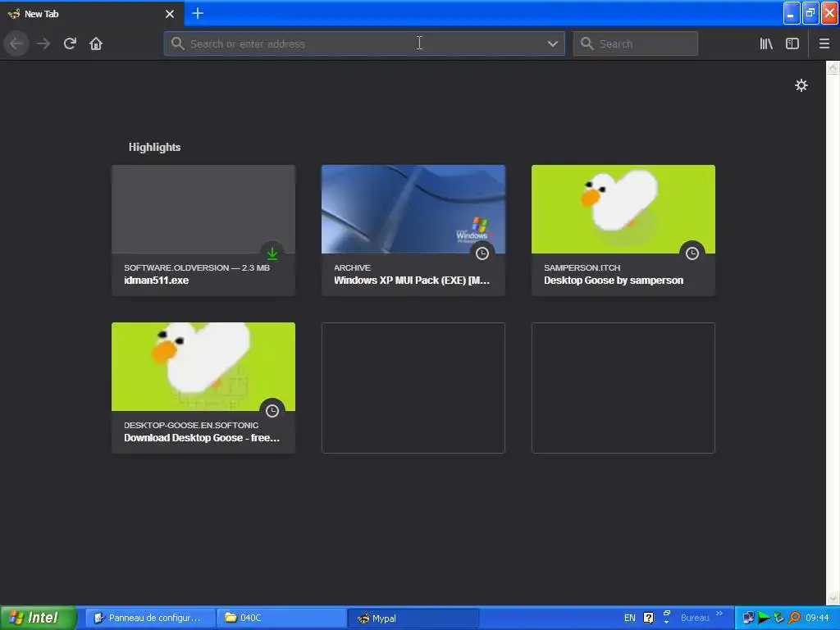The height and width of the screenshot is (630, 840).
Task: Click the green arrow tray icon
Action: click(x=764, y=618)
